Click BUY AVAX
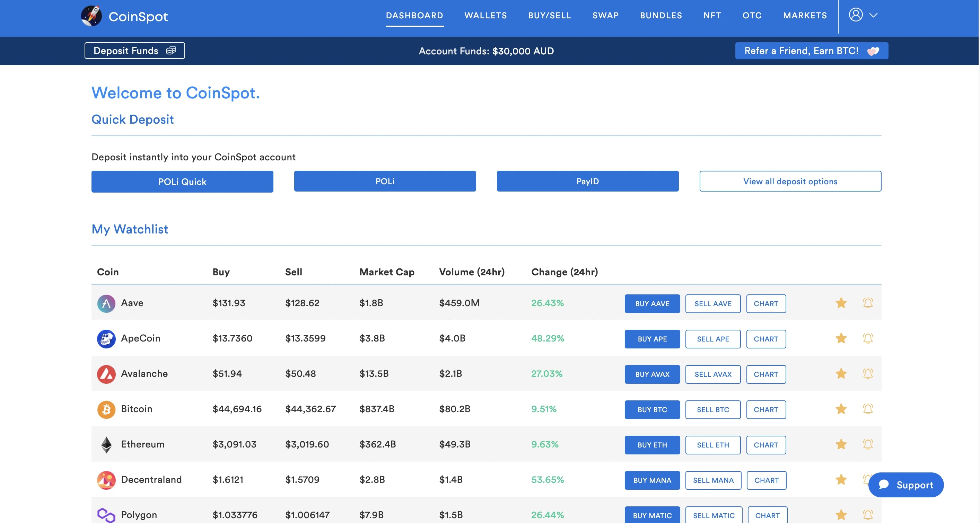Viewport: 980px width, 523px height. pos(652,374)
